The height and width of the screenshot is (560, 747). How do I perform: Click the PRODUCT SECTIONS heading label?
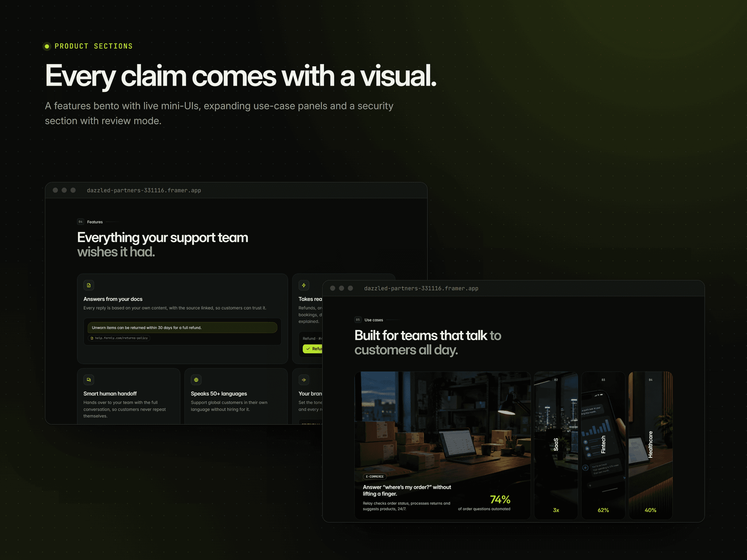click(93, 46)
